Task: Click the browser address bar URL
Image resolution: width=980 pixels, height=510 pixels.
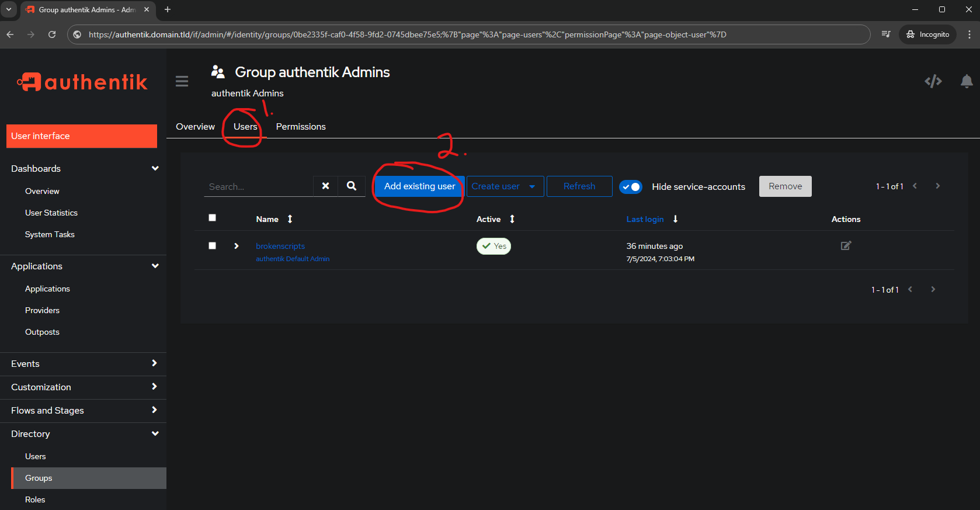Action: coord(408,34)
